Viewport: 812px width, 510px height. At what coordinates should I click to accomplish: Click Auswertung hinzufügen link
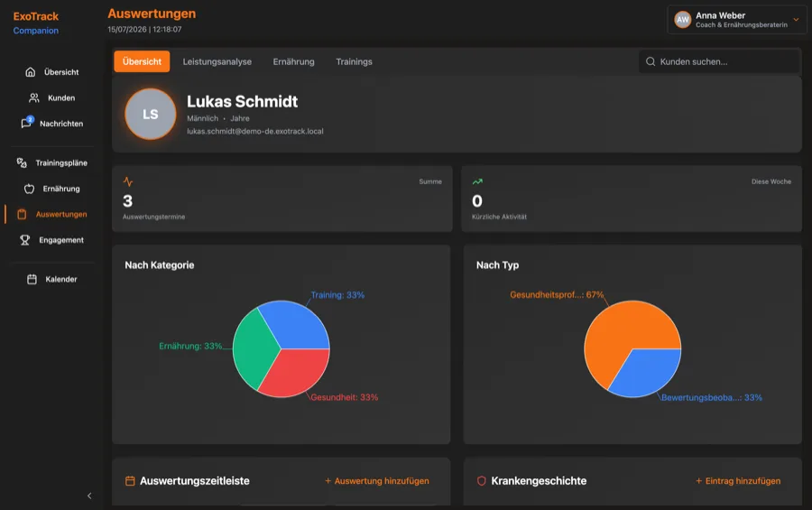point(377,481)
